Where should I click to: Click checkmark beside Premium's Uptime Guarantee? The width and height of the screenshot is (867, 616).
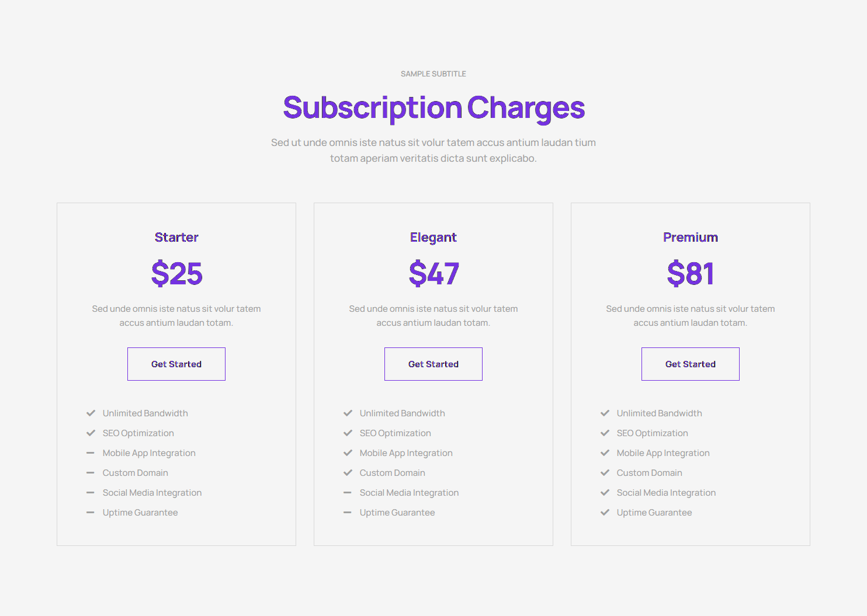[x=605, y=513]
